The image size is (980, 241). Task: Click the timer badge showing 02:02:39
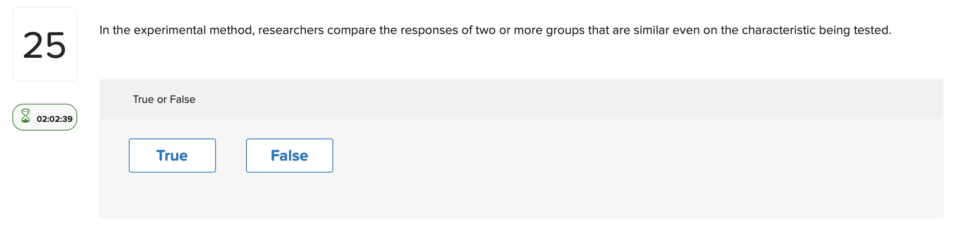point(44,117)
